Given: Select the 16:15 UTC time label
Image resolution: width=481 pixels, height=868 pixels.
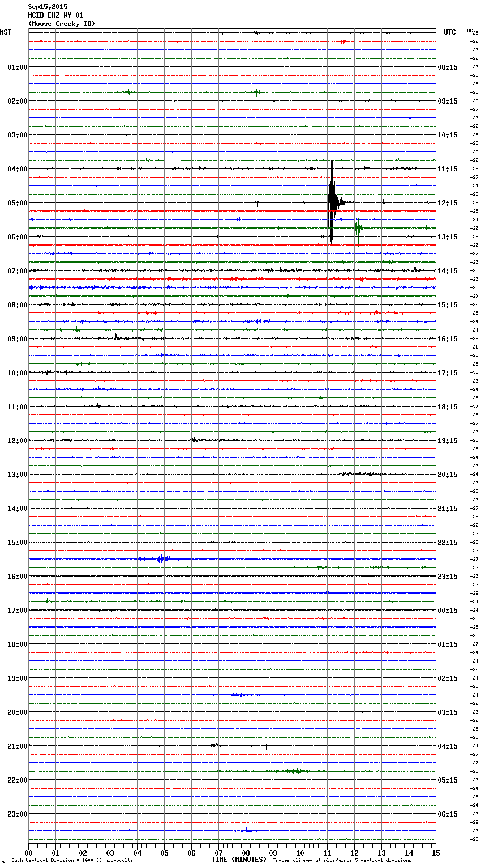Looking at the screenshot, I should [x=448, y=339].
